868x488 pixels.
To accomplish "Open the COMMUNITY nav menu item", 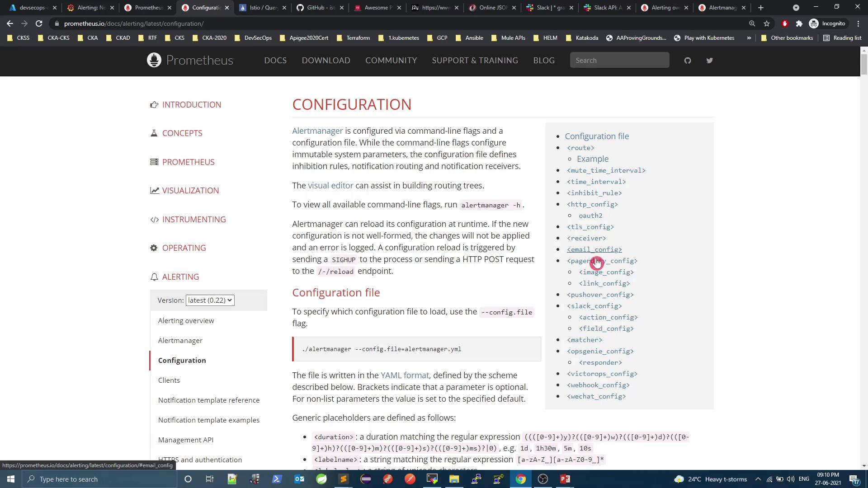I will [391, 61].
